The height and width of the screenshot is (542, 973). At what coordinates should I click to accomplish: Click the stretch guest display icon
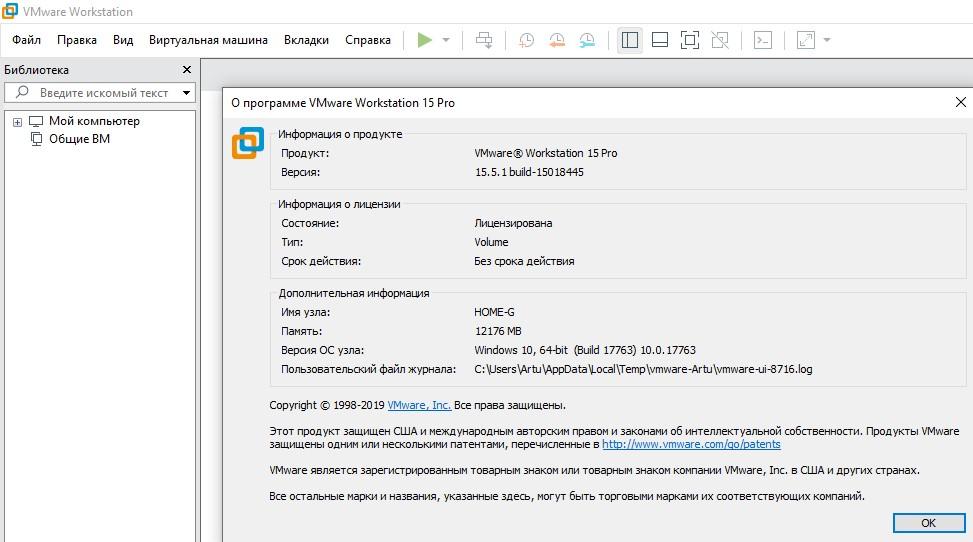click(805, 40)
